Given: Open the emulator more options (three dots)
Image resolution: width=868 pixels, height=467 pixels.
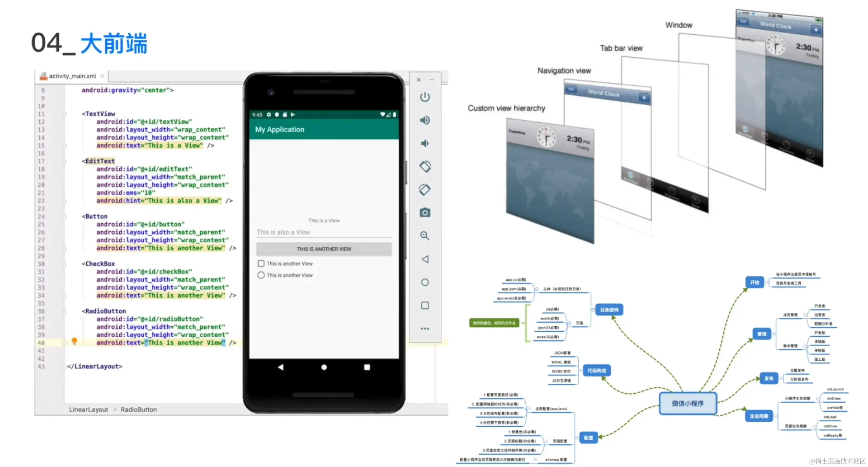Looking at the screenshot, I should [x=425, y=328].
